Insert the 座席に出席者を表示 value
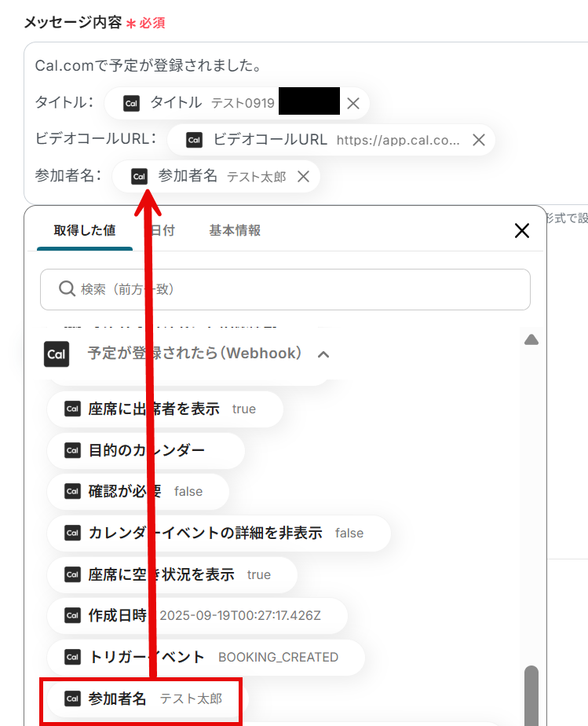This screenshot has height=726, width=588. (165, 409)
